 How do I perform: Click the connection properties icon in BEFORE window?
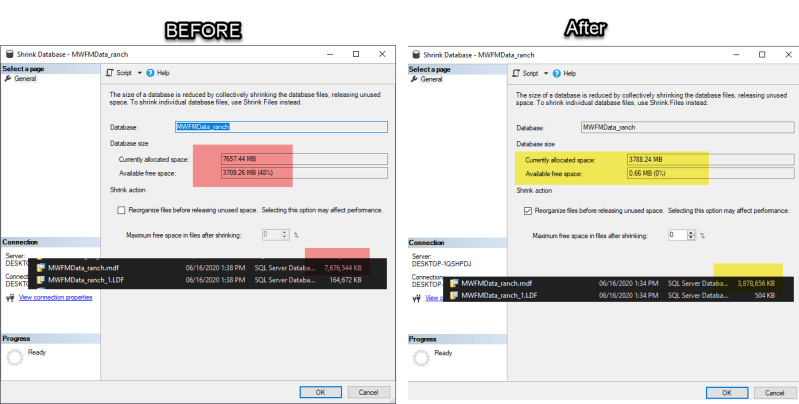(10, 298)
